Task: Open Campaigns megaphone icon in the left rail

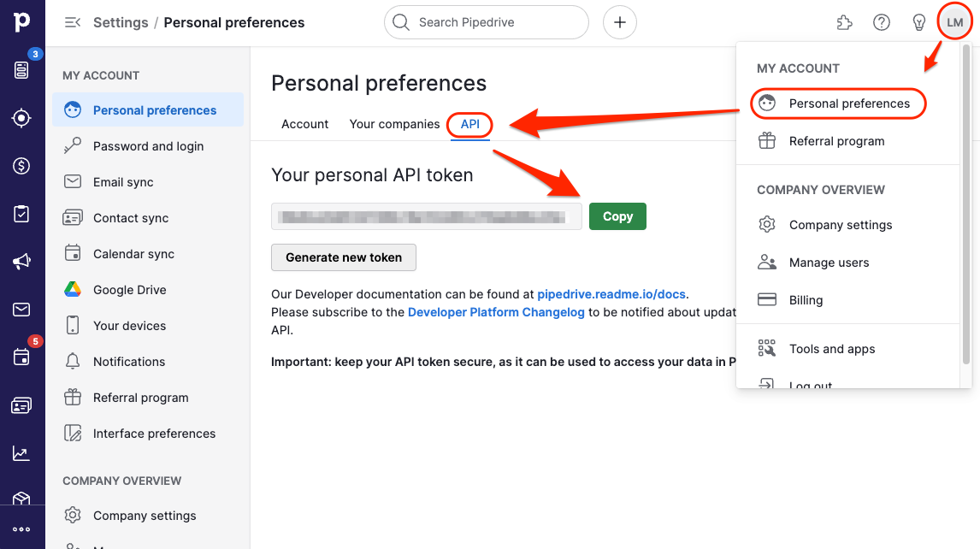Action: click(22, 262)
